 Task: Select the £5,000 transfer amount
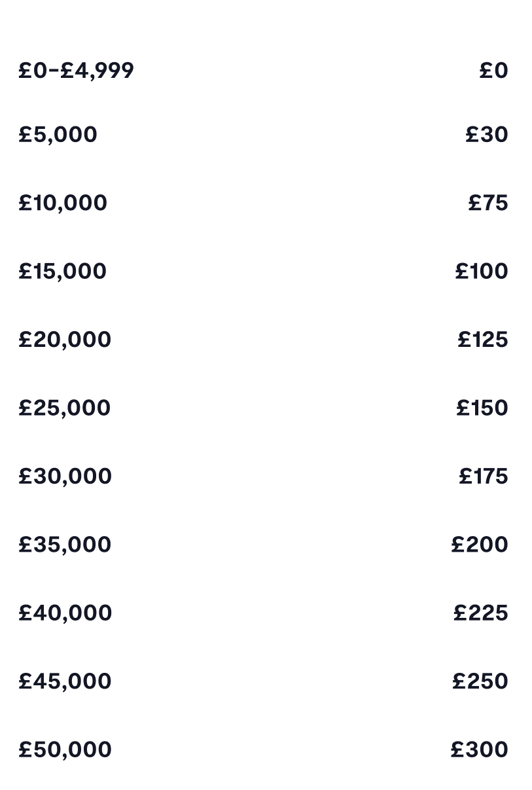[x=58, y=135]
